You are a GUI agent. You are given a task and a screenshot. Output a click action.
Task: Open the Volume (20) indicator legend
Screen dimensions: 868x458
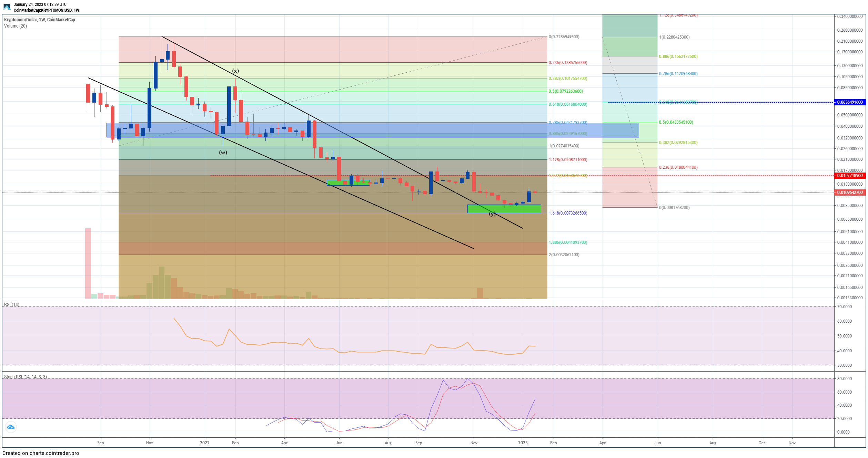15,26
